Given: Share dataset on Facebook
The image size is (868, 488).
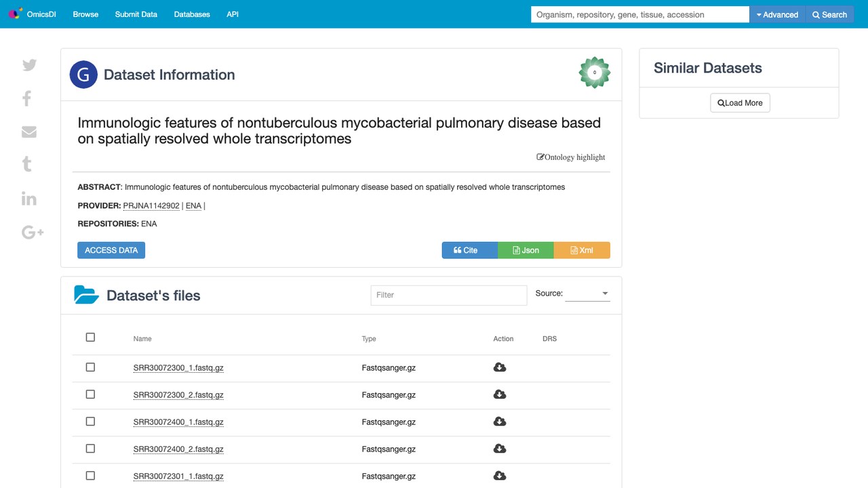Looking at the screenshot, I should coord(27,98).
